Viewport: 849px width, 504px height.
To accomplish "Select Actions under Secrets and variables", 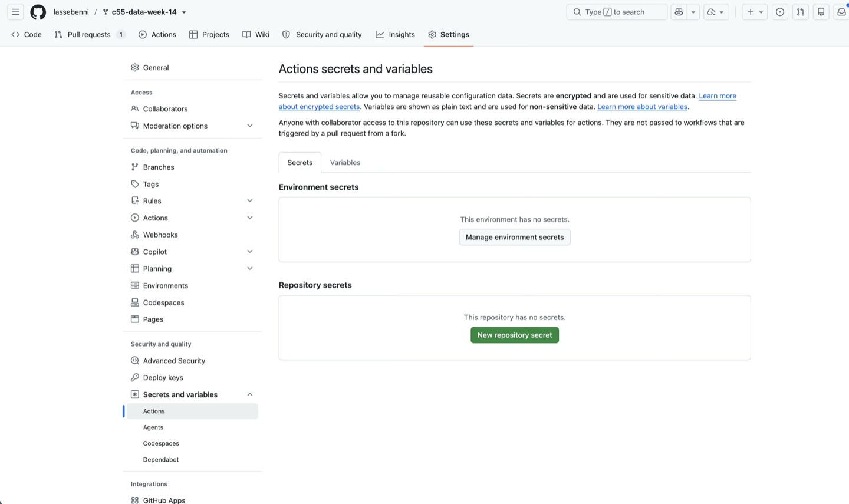I will click(x=192, y=411).
